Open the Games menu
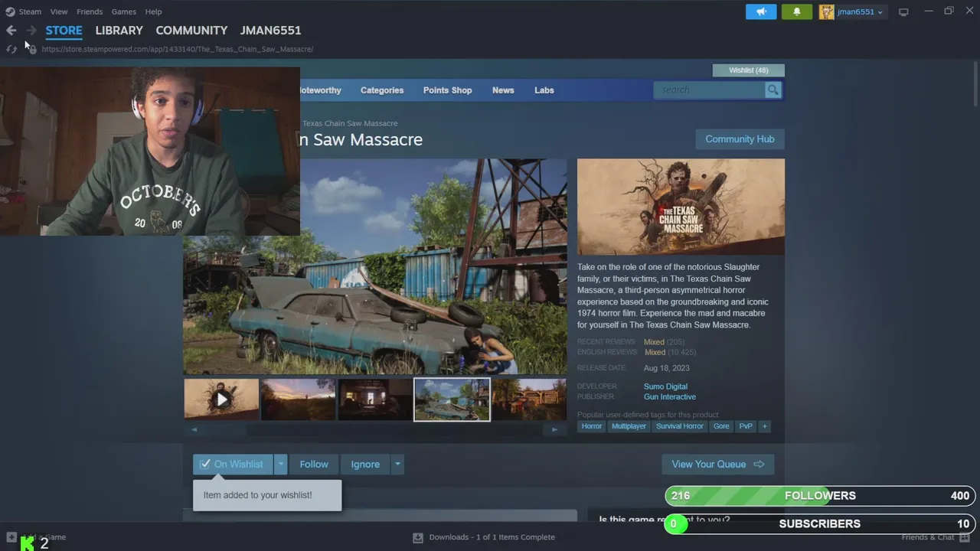The height and width of the screenshot is (551, 980). click(124, 11)
